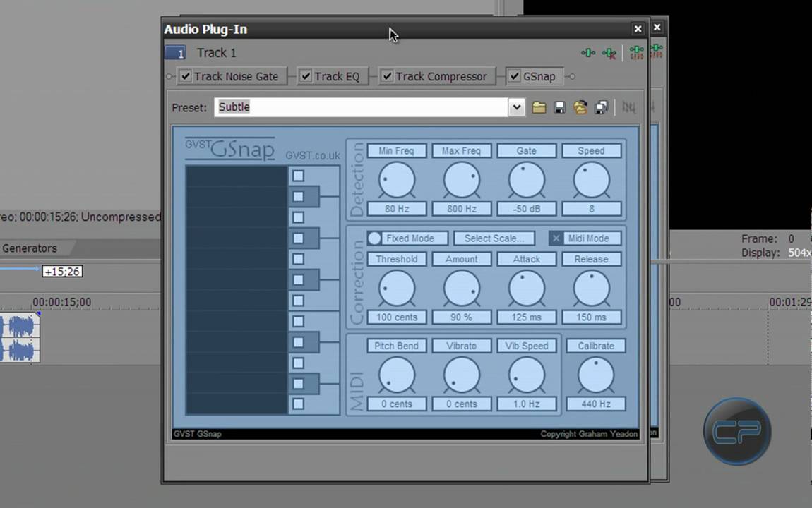This screenshot has width=812, height=508.
Task: Click the 90 % amount value
Action: click(x=461, y=317)
